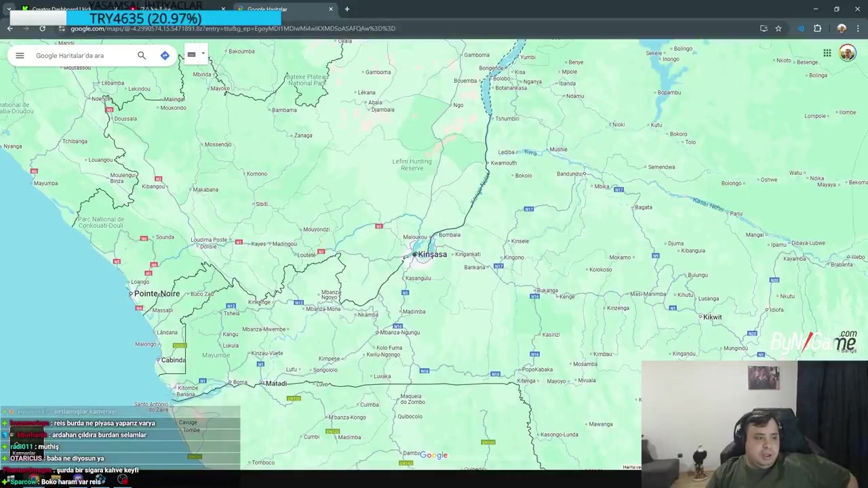Click the Kikwit city label
The width and height of the screenshot is (868, 488).
point(712,317)
